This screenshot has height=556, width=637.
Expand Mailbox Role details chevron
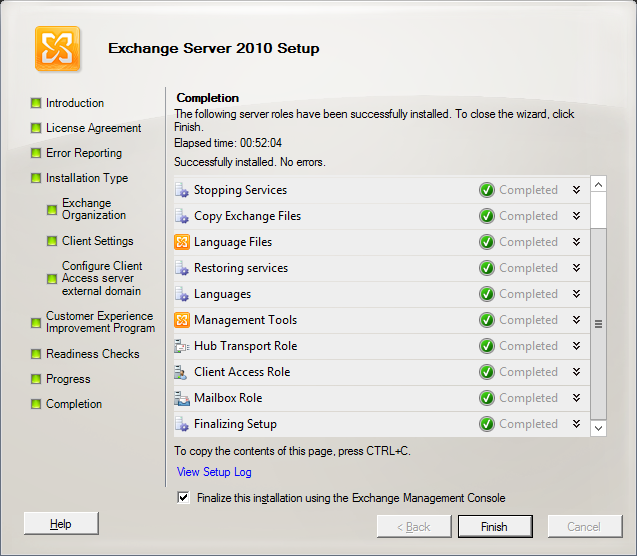(x=576, y=398)
